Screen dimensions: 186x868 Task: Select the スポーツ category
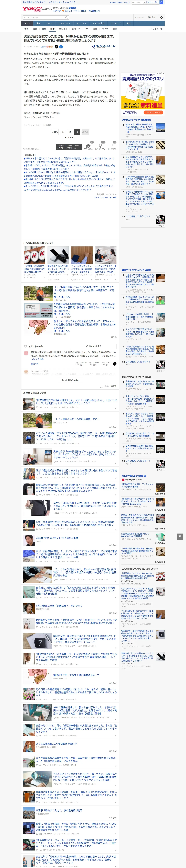76,29
